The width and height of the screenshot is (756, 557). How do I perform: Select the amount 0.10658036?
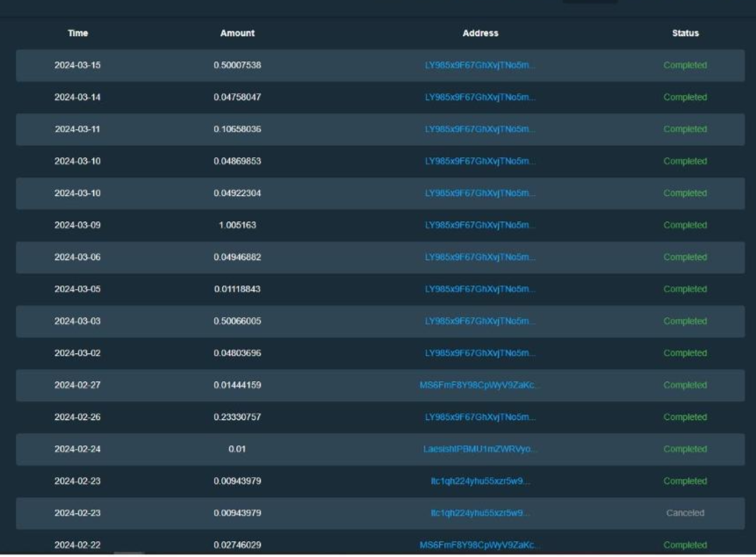(237, 129)
